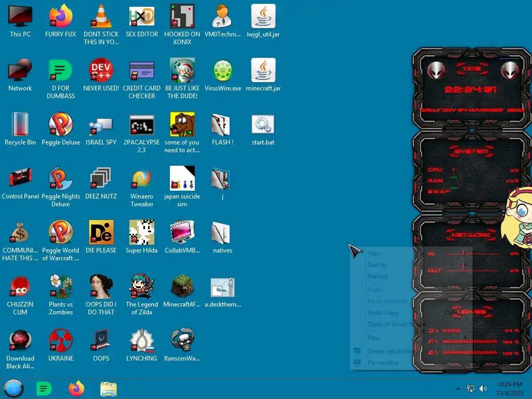
Task: Select the Peggle Nights Deluxe shortcut
Action: click(61, 187)
